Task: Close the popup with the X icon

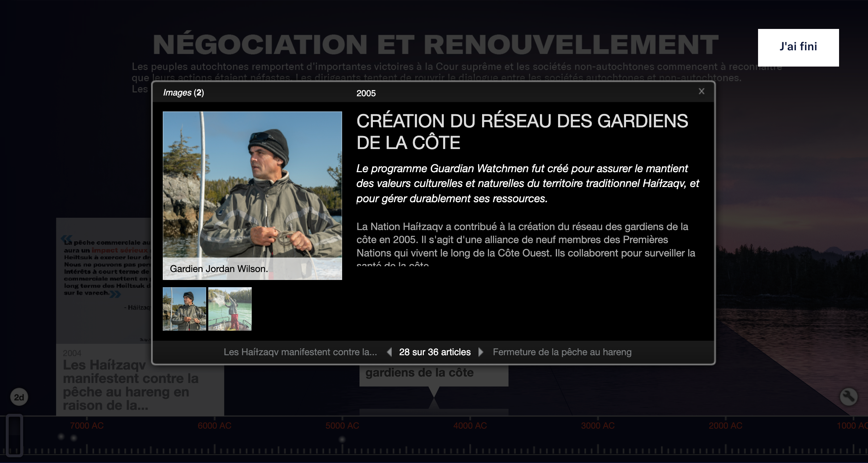Action: click(x=701, y=91)
